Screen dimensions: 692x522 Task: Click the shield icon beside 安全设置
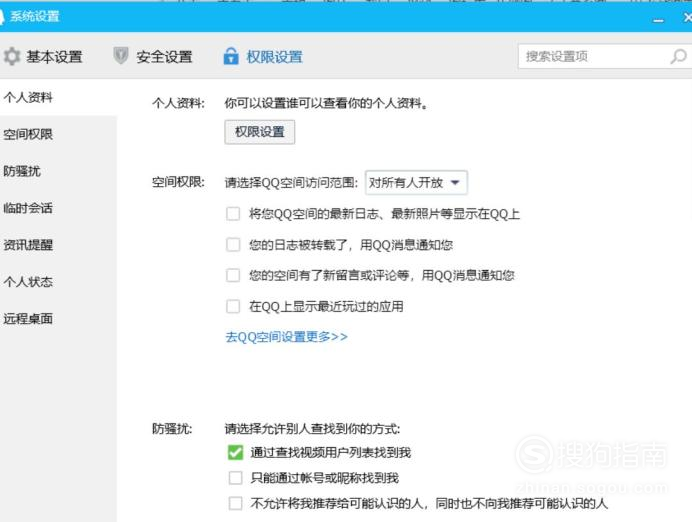[x=121, y=56]
